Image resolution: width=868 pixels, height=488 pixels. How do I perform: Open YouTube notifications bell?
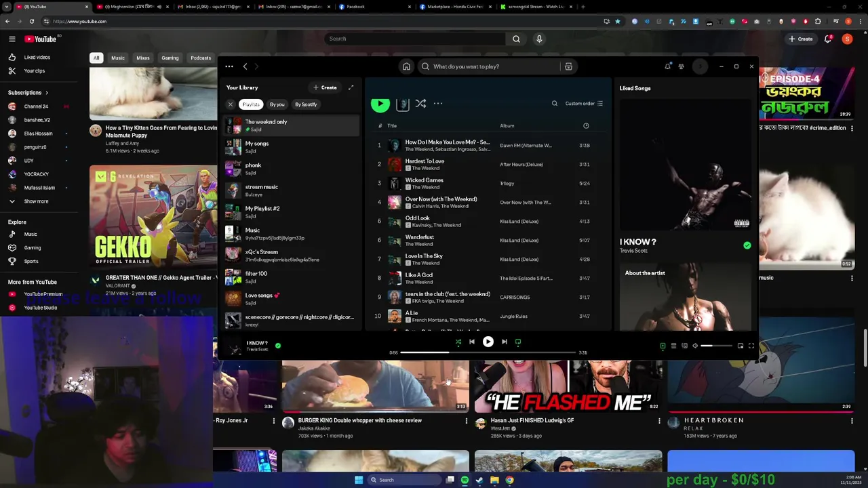828,39
